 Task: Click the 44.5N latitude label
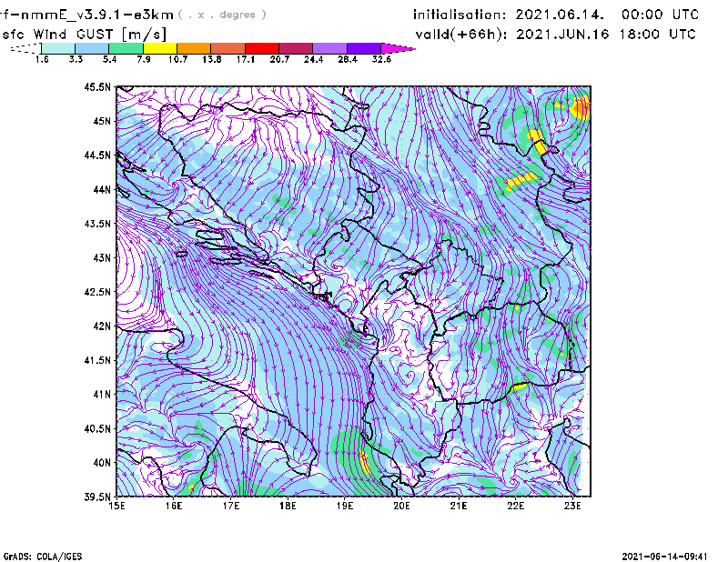(x=97, y=155)
